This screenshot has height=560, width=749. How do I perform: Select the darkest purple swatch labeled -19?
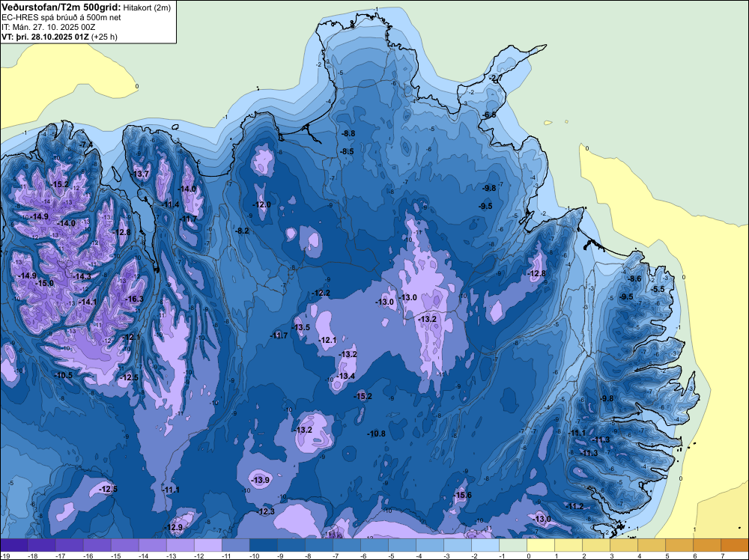tap(13, 545)
